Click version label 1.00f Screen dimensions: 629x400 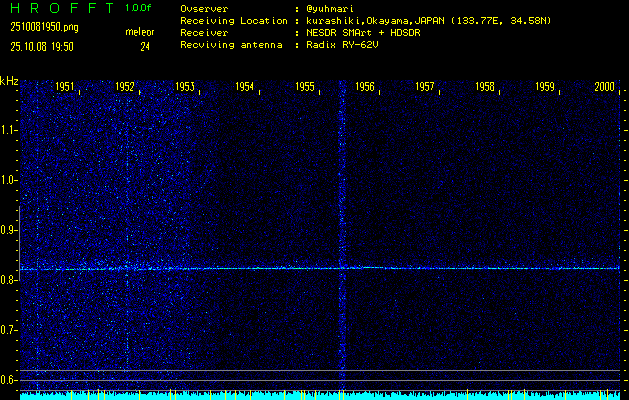tap(138, 8)
